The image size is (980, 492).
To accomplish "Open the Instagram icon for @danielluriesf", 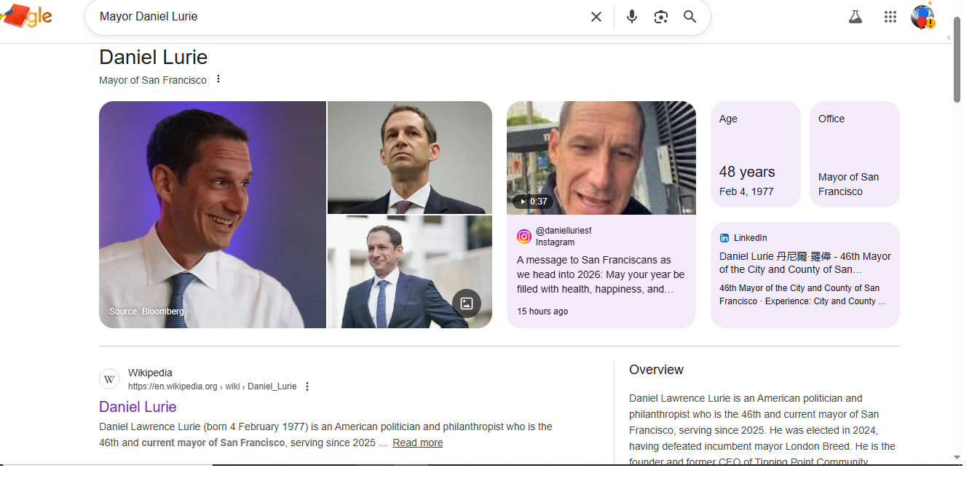I will [523, 237].
